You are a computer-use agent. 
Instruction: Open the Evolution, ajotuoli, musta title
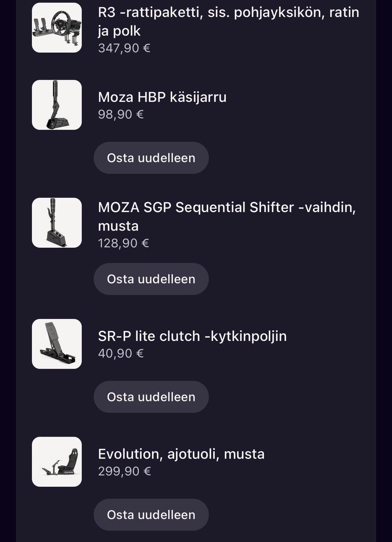click(x=181, y=454)
